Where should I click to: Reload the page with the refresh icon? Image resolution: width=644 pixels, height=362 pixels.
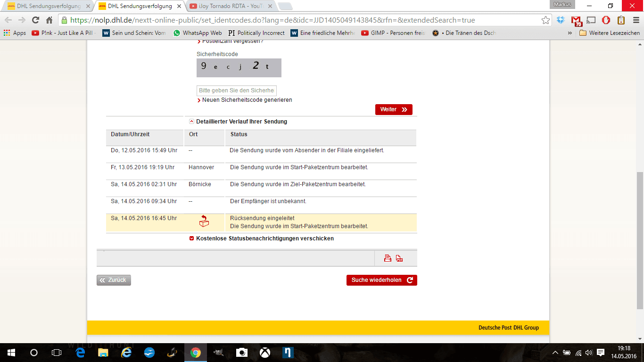[35, 20]
